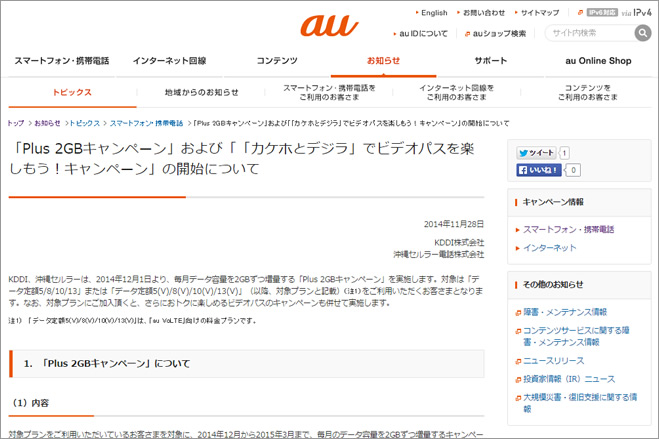The height and width of the screenshot is (439, 659).
Task: Click the お知らせ breadcrumb link
Action: 47,123
